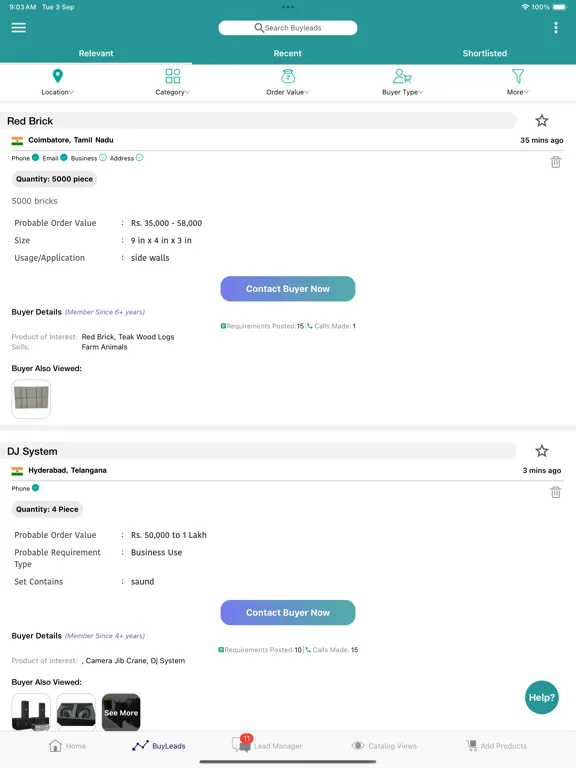Viewport: 576px width, 768px height.
Task: Tap Camera Jib Crane, Dj System interest
Action: tap(135, 660)
